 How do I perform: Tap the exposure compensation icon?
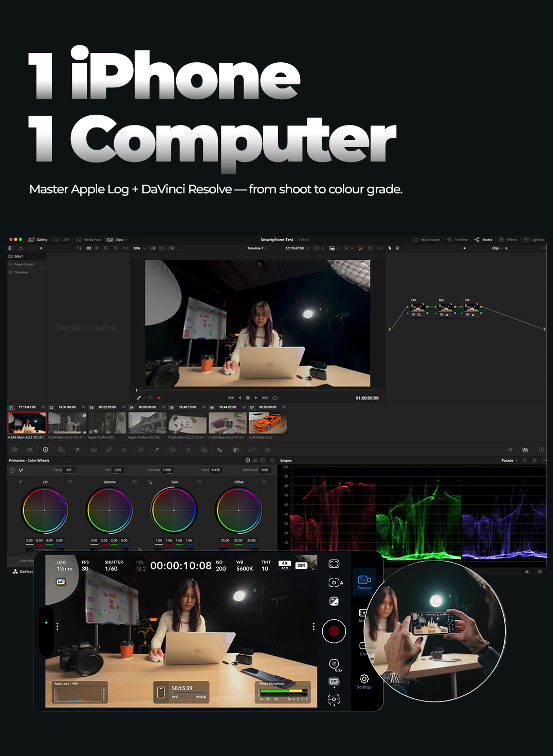(x=334, y=601)
